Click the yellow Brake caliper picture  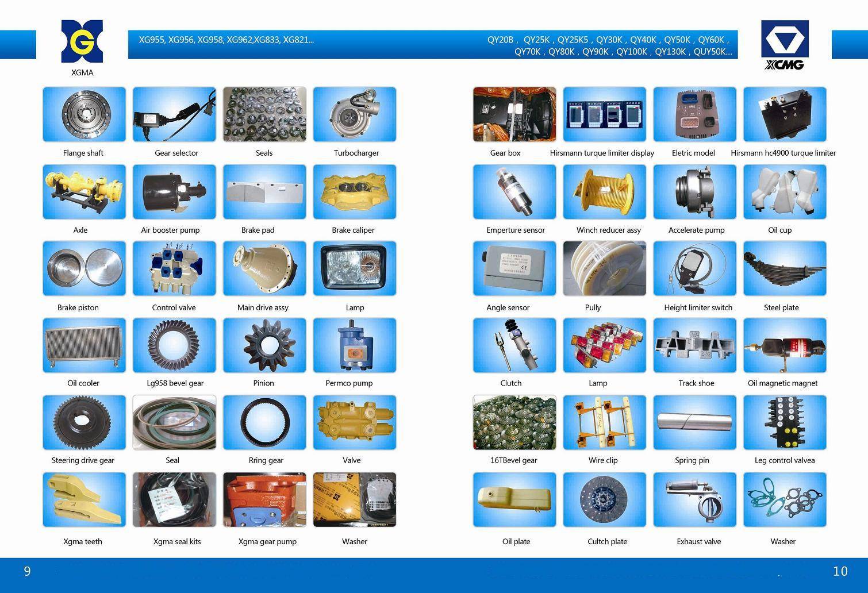354,191
